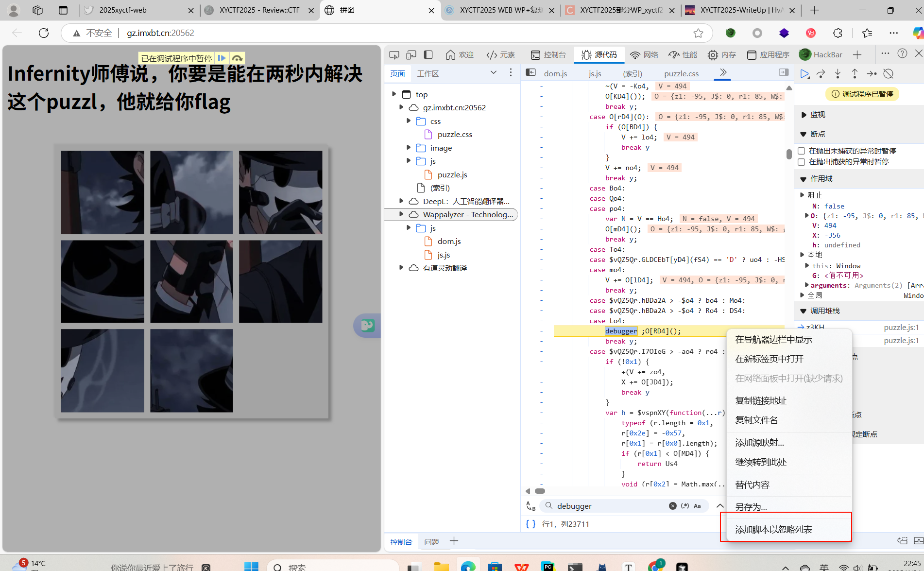The width and height of the screenshot is (924, 571).
Task: Open DevTools help icon
Action: (x=902, y=53)
